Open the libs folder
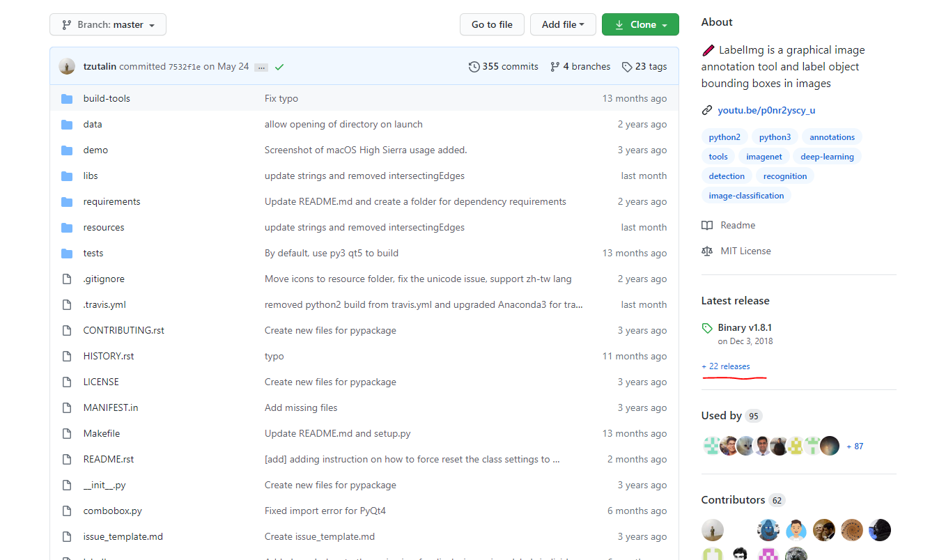 (x=91, y=176)
